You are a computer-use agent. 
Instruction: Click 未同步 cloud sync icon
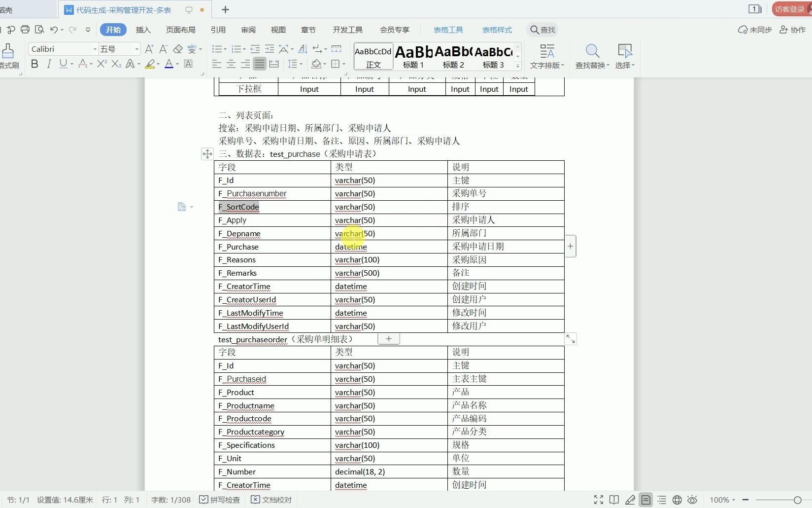click(755, 30)
